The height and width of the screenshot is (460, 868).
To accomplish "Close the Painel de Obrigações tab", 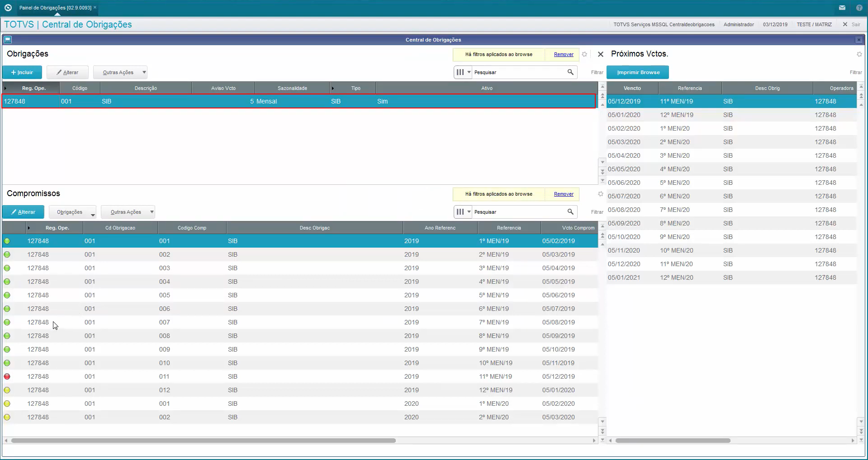I will tap(95, 8).
